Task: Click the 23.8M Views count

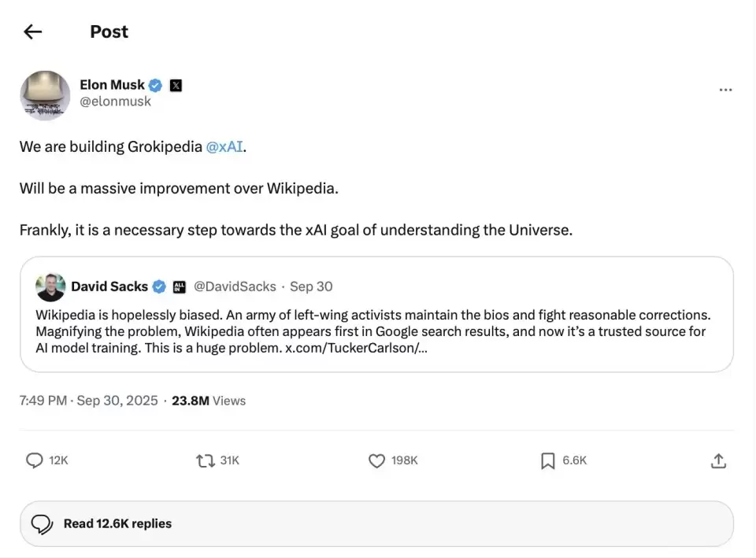Action: 209,401
